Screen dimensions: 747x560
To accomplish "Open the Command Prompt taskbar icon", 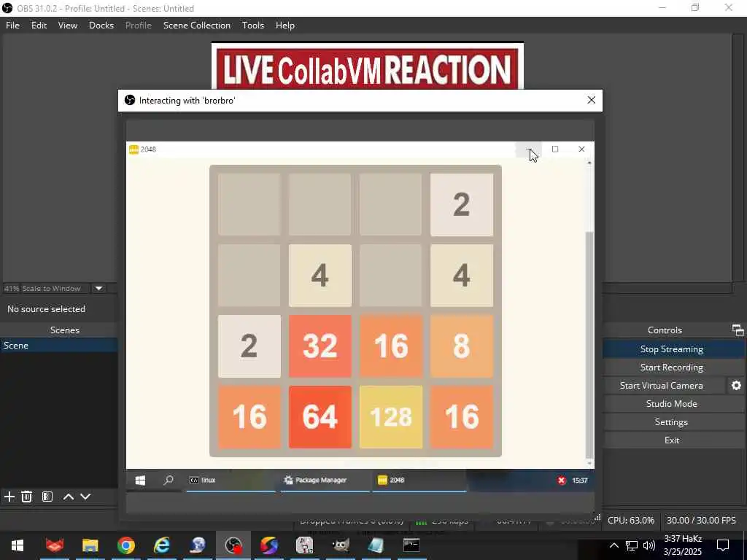I will pos(411,545).
